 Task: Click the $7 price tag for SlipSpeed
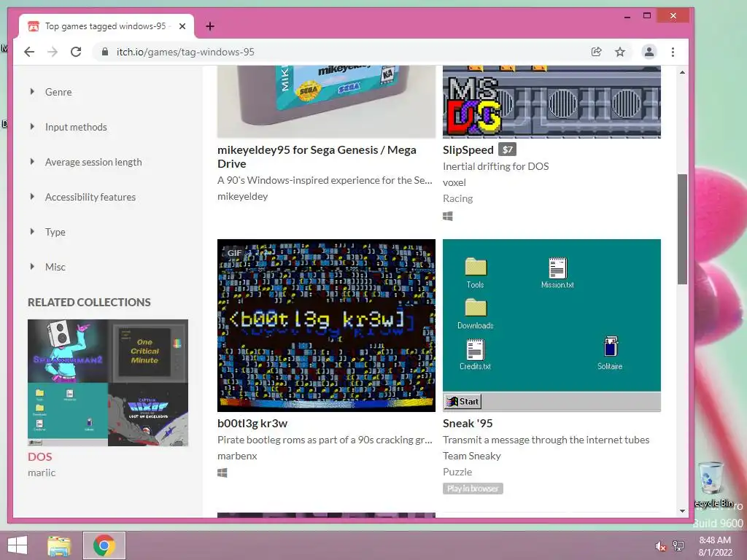coord(508,149)
